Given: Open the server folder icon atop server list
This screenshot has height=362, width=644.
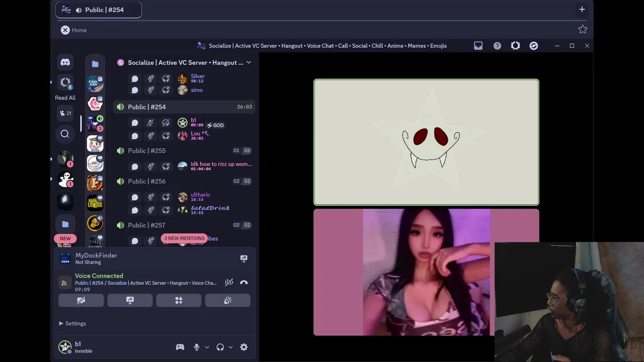Looking at the screenshot, I should pos(95,64).
